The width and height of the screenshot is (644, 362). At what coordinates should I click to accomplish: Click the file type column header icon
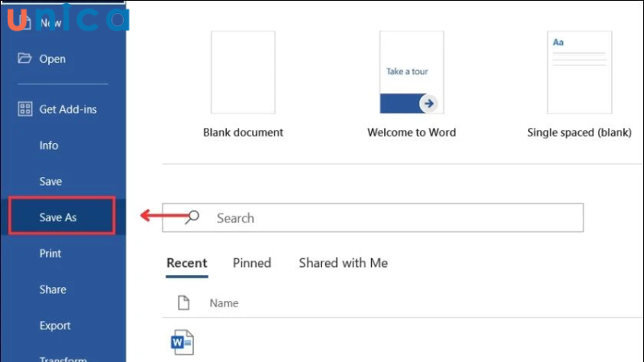coord(184,303)
